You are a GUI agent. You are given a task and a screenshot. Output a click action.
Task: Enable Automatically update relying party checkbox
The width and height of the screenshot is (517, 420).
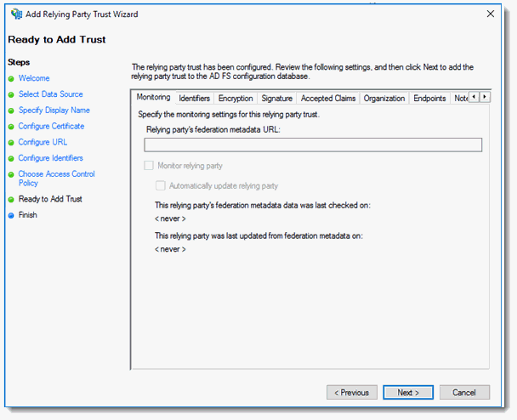(x=160, y=185)
